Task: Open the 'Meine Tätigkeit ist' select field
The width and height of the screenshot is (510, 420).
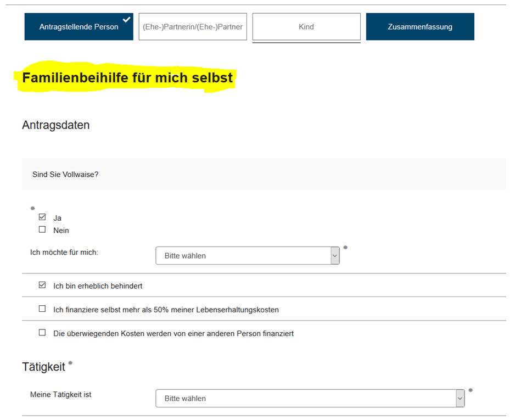Action: point(305,399)
